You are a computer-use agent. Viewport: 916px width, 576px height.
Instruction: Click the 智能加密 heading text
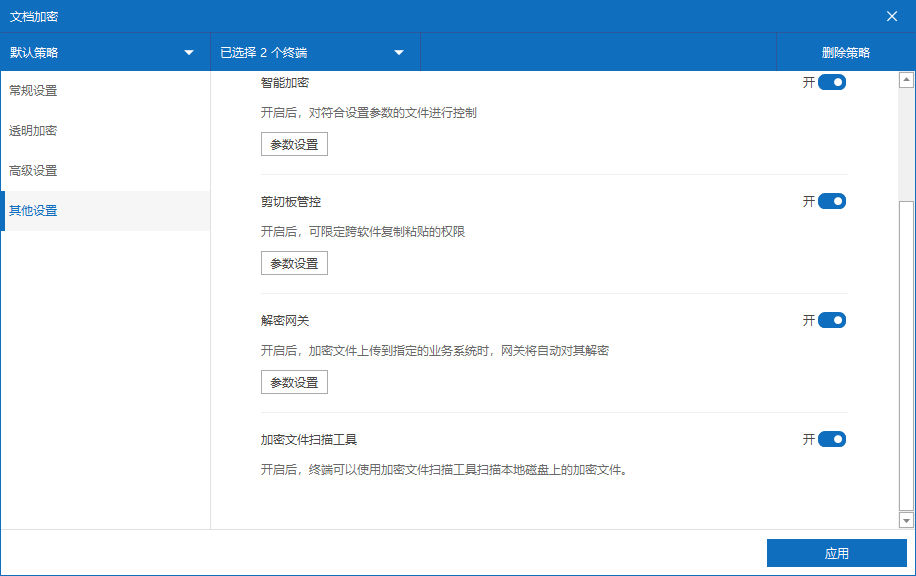coord(285,83)
